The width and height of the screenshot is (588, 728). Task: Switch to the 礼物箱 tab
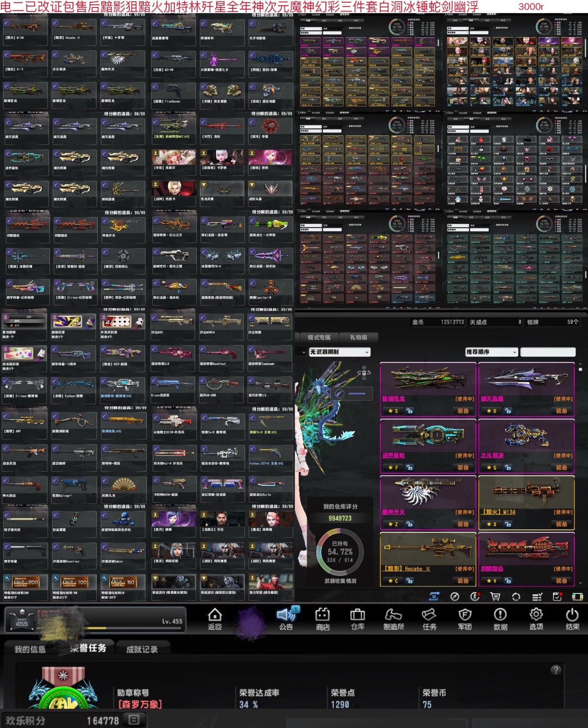358,337
